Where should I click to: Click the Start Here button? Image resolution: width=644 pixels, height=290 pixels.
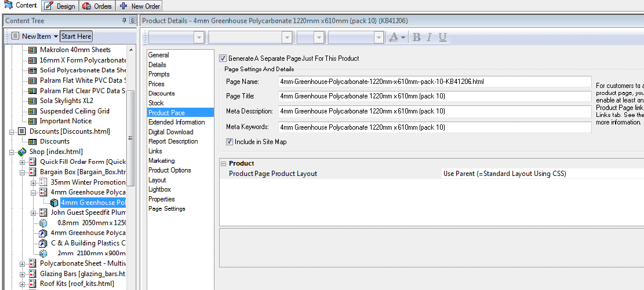[x=76, y=36]
